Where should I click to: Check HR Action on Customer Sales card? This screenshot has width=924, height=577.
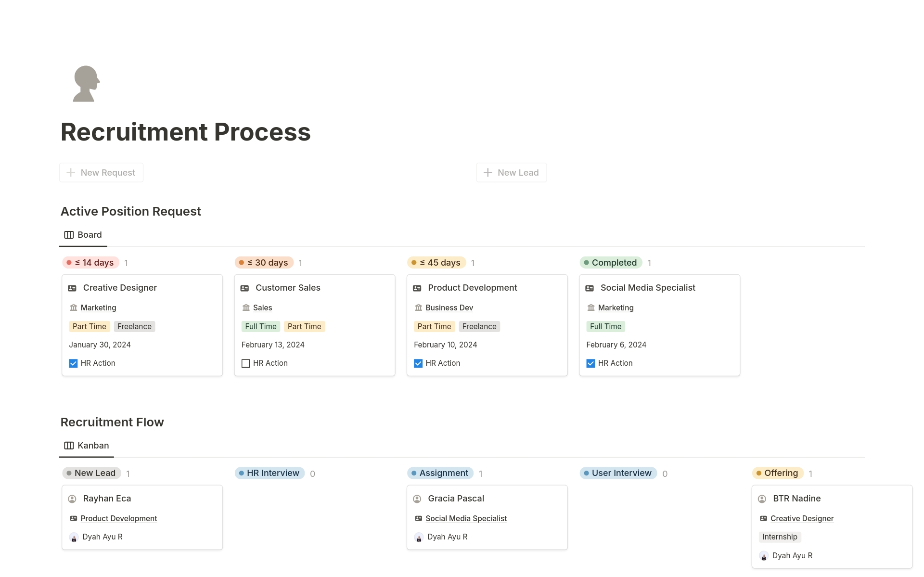click(x=245, y=363)
